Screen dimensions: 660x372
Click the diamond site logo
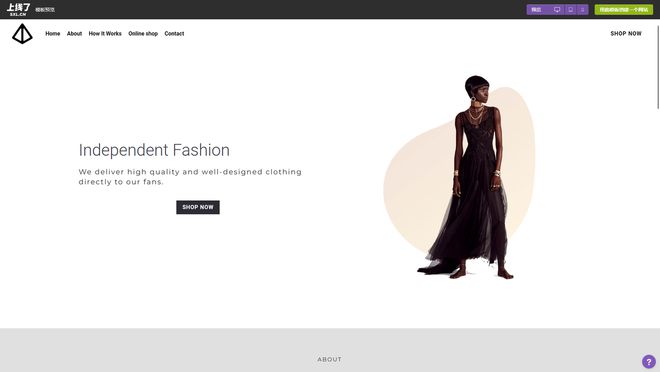(22, 34)
